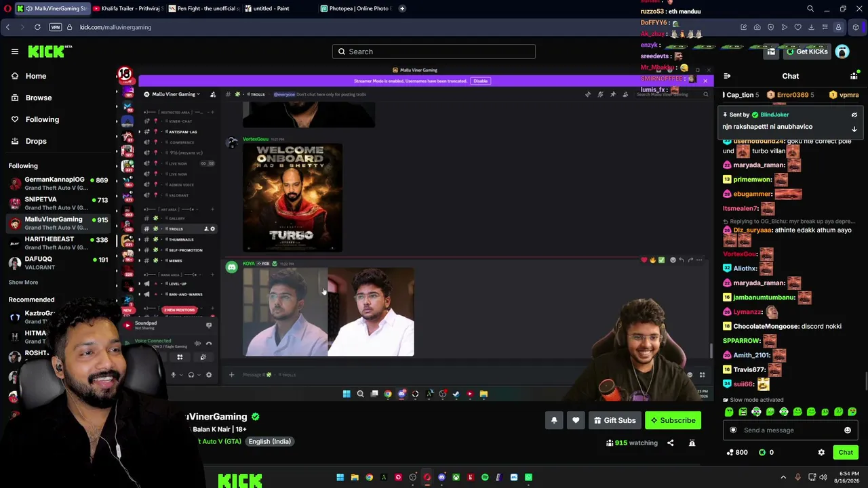This screenshot has height=488, width=868.
Task: Open the Kick sidebar hamburger menu
Action: coord(14,52)
